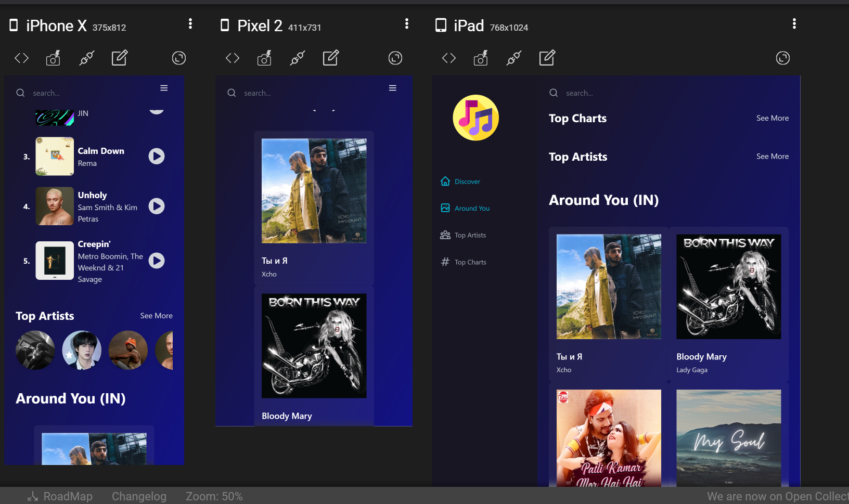Open the iPad device options menu
849x504 pixels.
click(794, 23)
